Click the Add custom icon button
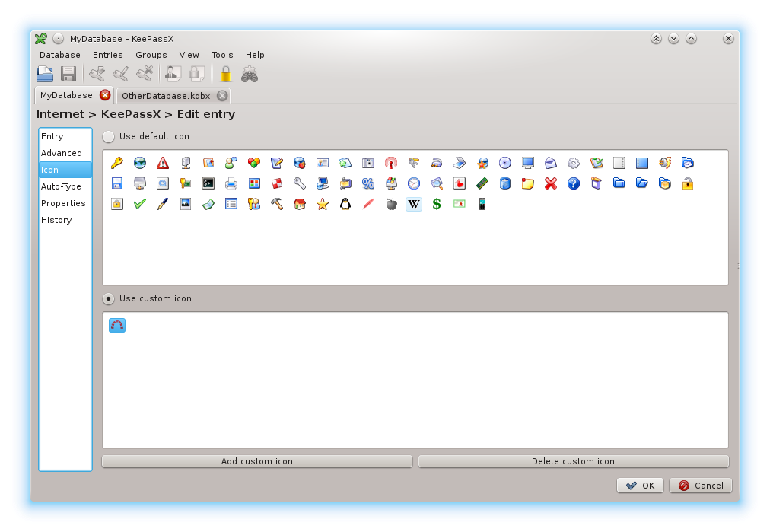Screen dimensions: 770x532 point(257,461)
